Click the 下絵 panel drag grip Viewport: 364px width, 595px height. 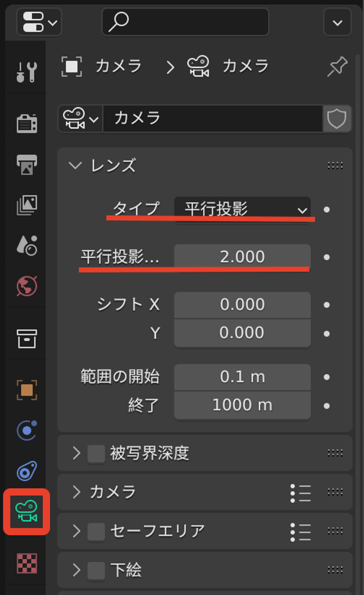[x=335, y=570]
